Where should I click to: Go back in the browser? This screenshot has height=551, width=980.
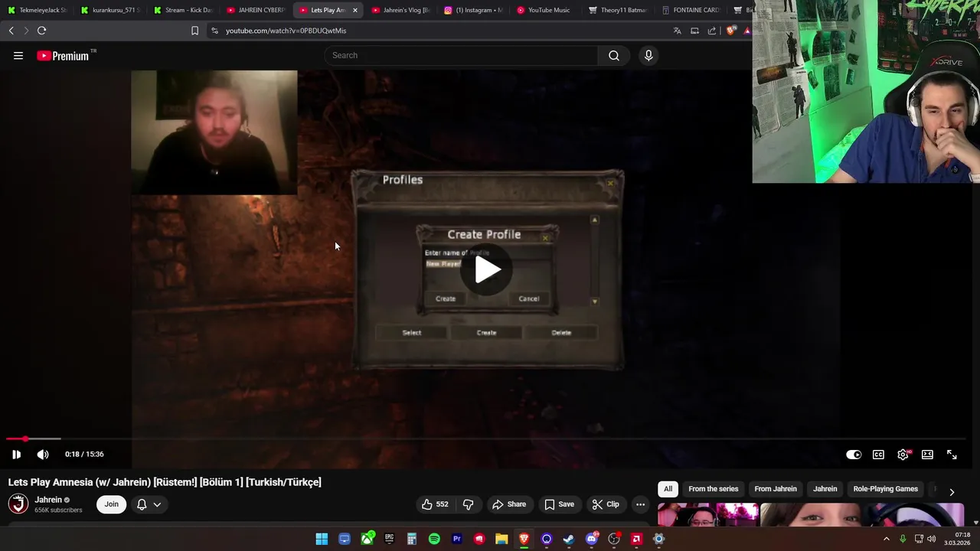point(11,31)
